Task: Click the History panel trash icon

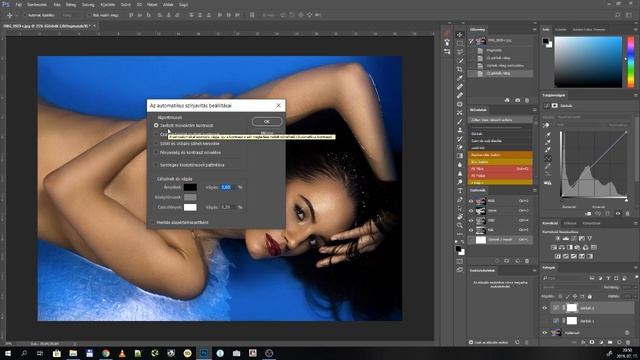Action: (x=527, y=100)
